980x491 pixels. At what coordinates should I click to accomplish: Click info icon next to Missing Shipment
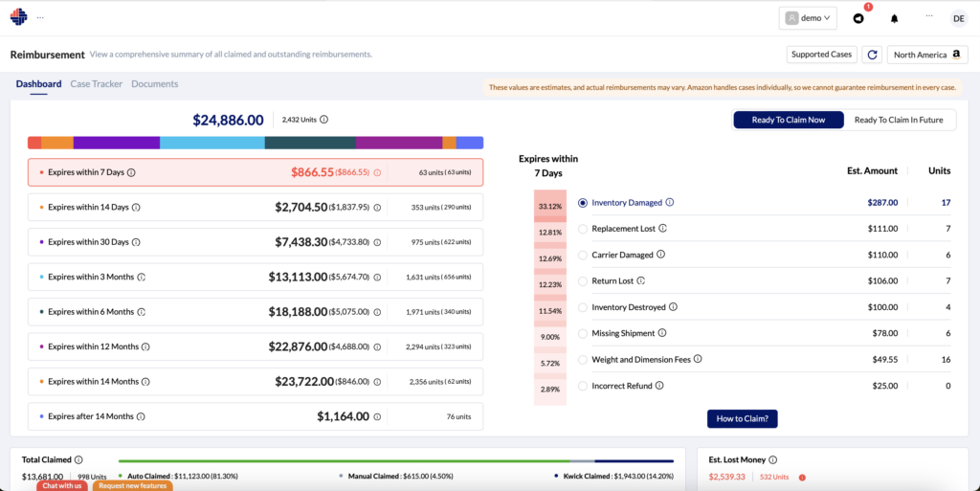[x=662, y=334]
